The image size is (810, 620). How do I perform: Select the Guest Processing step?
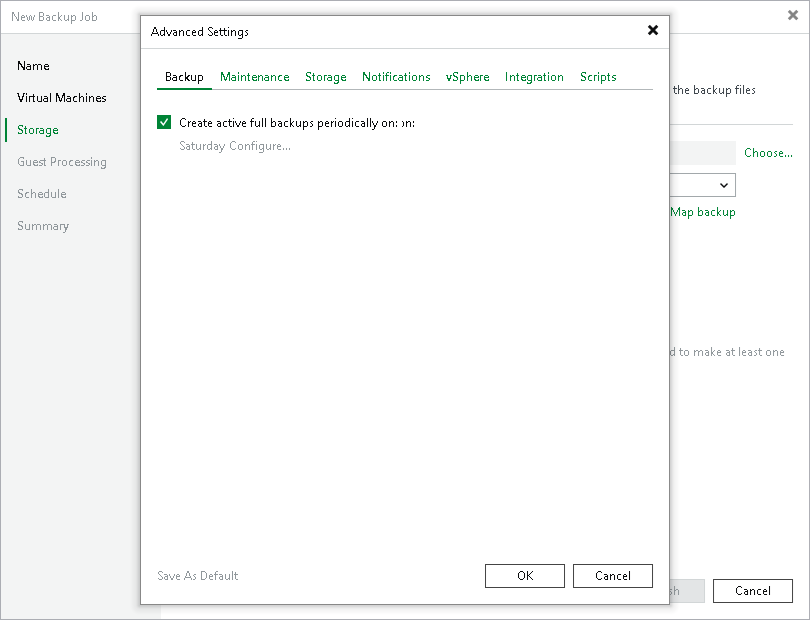click(62, 161)
